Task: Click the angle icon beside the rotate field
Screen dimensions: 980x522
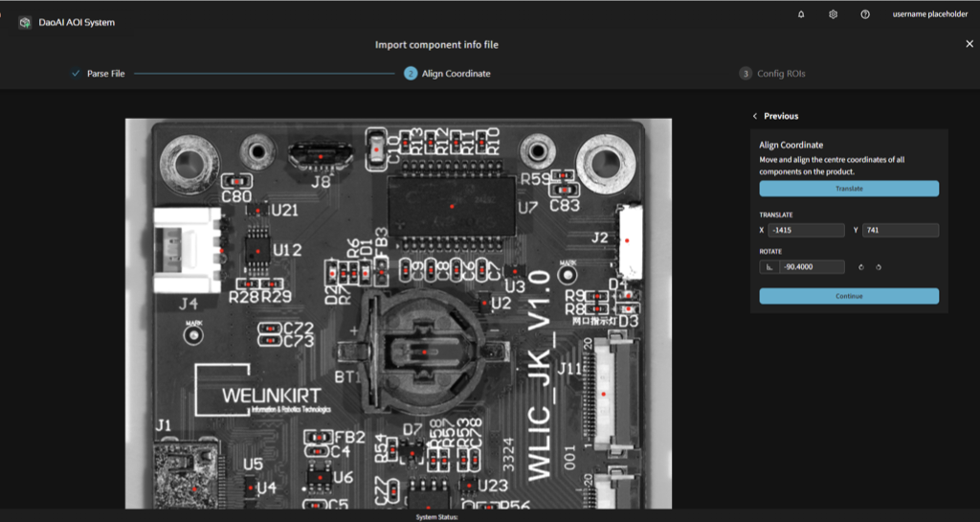Action: coord(768,267)
